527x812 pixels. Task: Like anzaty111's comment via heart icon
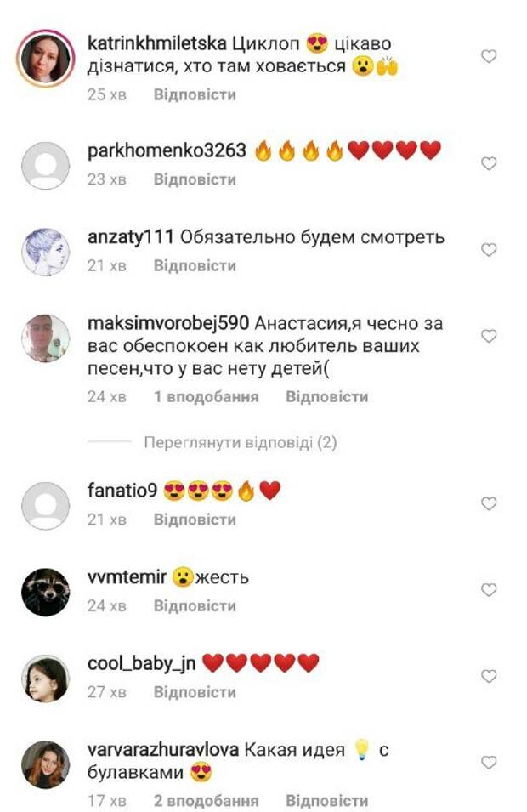(x=489, y=250)
